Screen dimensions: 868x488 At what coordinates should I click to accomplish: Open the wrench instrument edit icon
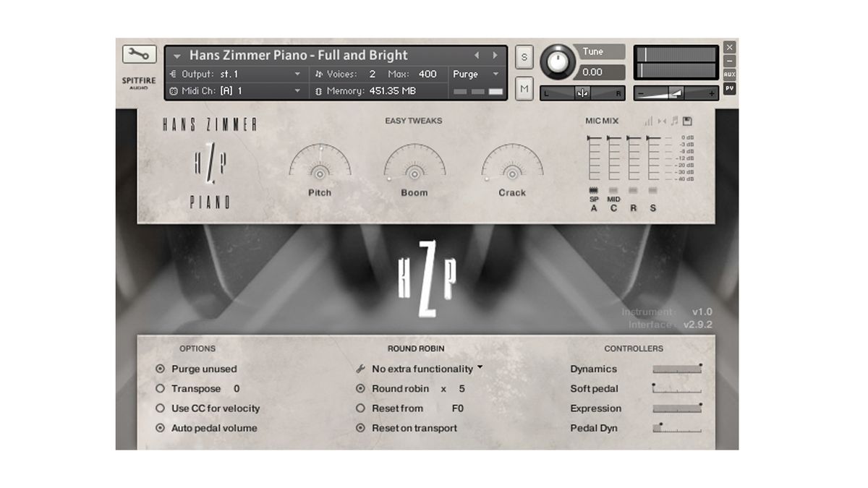tap(138, 53)
